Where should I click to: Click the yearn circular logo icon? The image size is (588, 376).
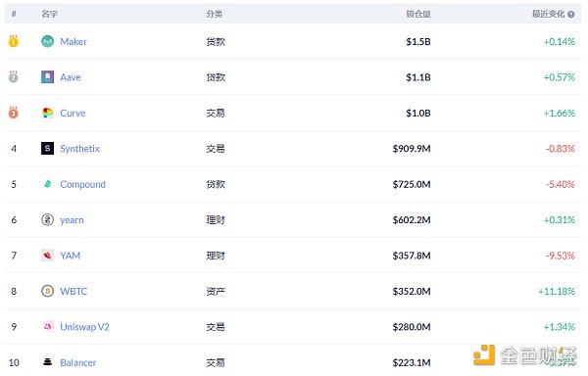48,219
